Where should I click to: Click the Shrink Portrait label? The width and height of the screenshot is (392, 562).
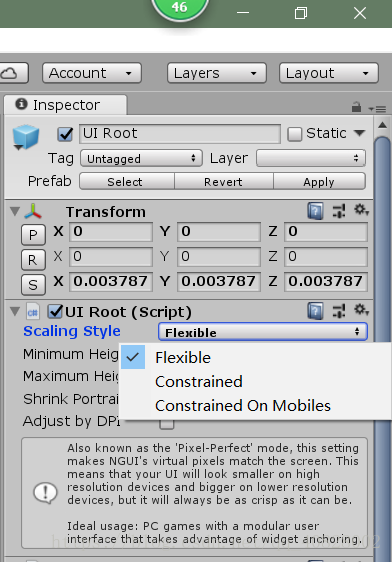pyautogui.click(x=71, y=399)
